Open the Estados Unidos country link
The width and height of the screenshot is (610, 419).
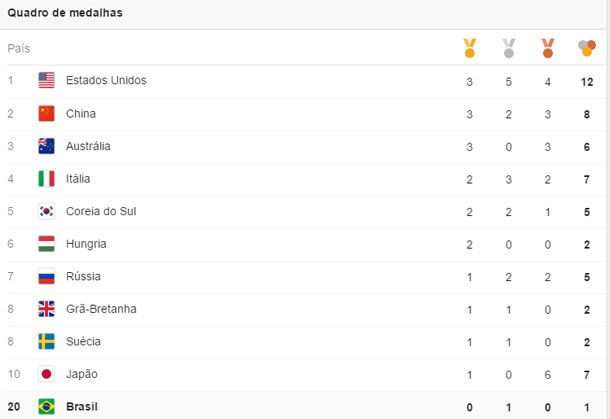pyautogui.click(x=106, y=80)
